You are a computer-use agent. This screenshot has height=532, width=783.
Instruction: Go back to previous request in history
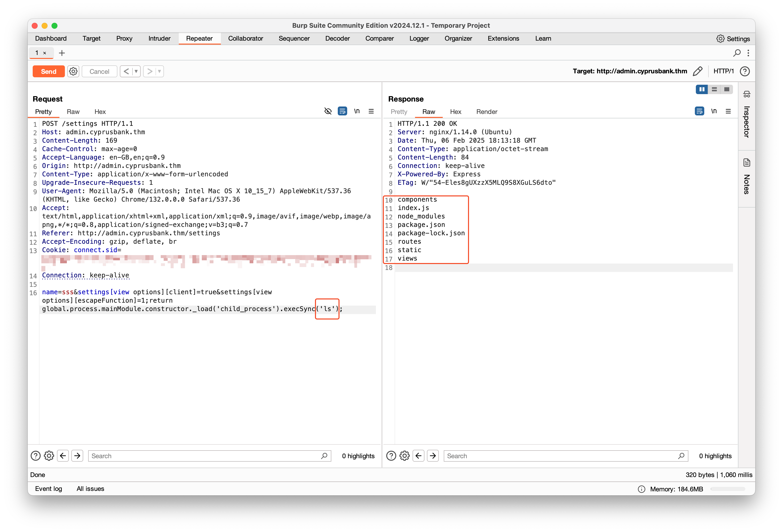126,71
